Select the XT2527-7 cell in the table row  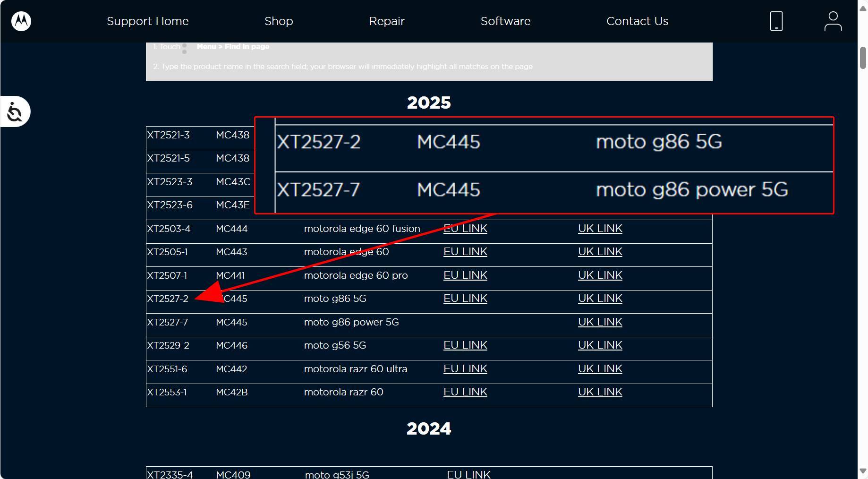point(168,322)
